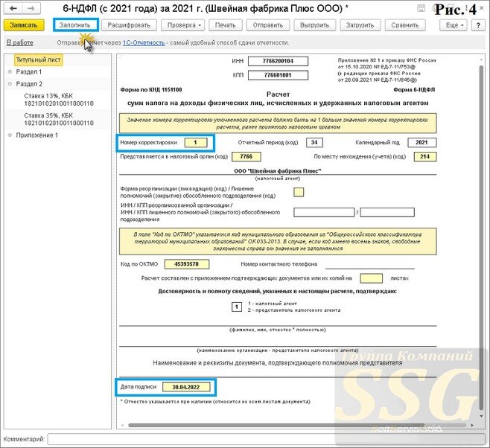
Task: Click the Форма 6-НДФЛ label
Action: 414,90
